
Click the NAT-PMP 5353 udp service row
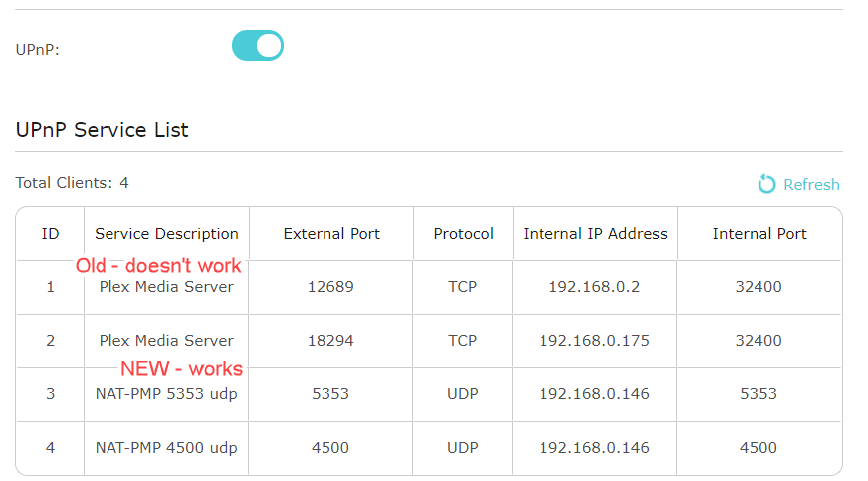[428, 394]
